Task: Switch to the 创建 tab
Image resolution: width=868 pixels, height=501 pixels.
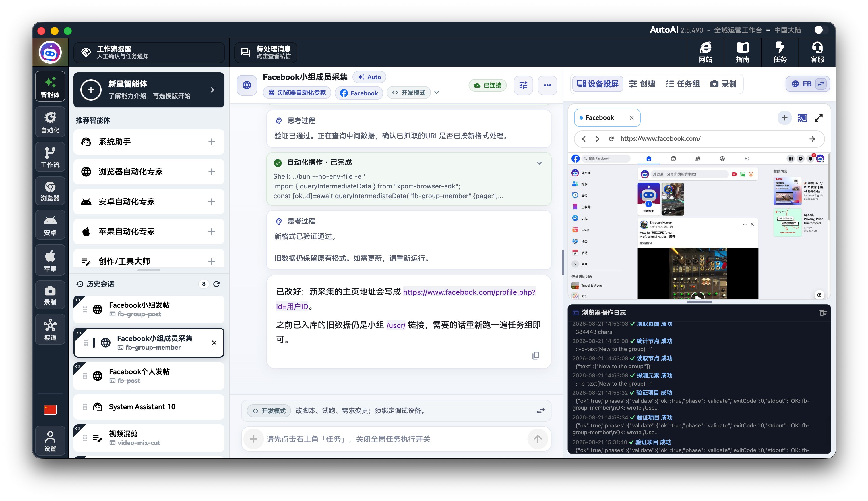Action: point(642,84)
